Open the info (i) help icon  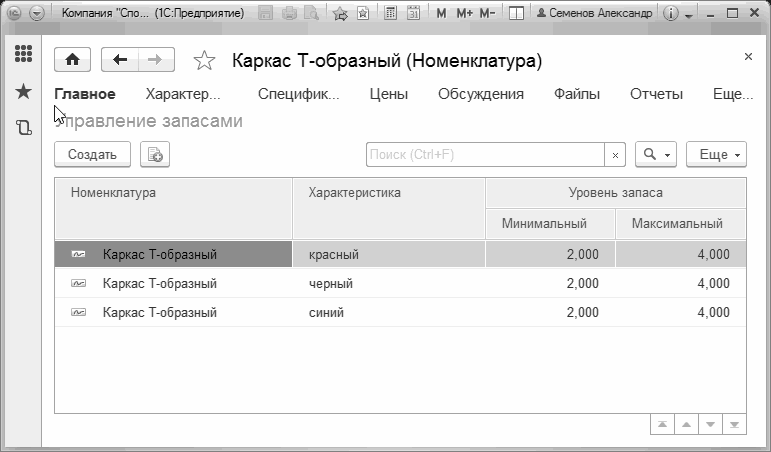pyautogui.click(x=670, y=13)
